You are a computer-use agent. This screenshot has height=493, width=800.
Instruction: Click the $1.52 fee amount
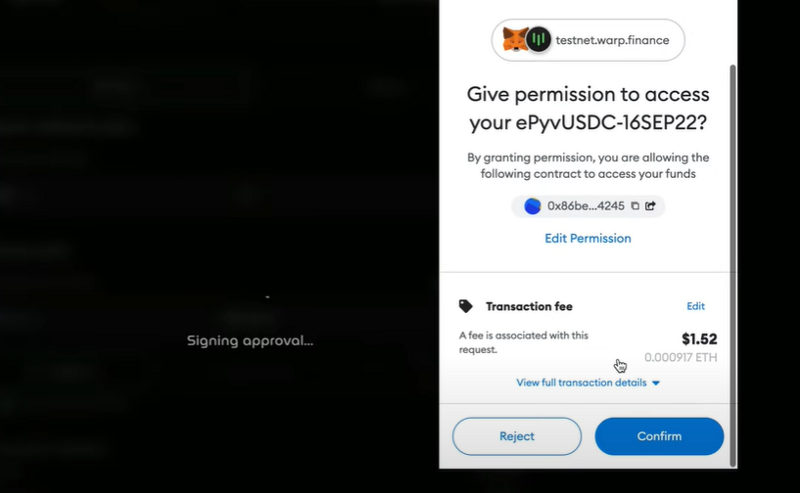click(699, 339)
